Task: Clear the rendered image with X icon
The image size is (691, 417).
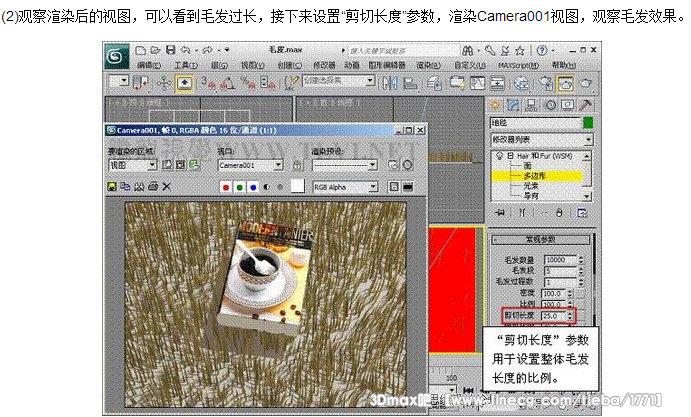Action: click(166, 187)
